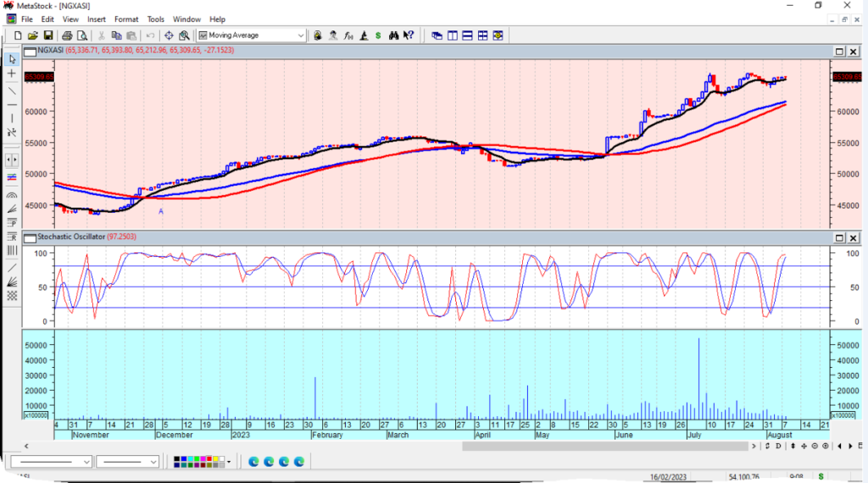Click the New chart icon in toolbar
Screen dimensions: 868x483
17,36
